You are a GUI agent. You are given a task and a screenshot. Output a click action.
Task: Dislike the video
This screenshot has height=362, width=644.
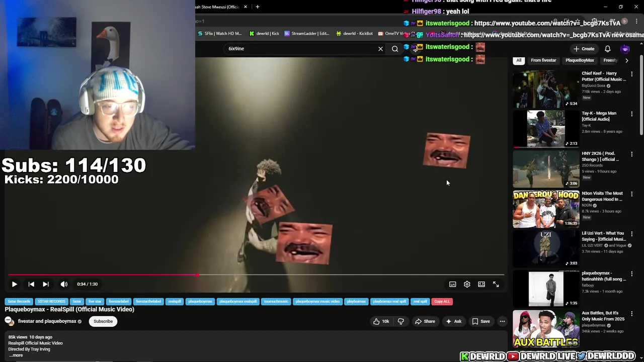(x=400, y=321)
